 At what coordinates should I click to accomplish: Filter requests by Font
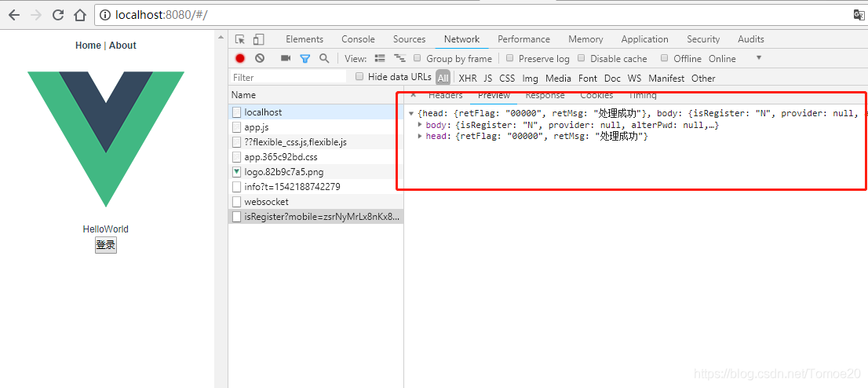click(x=588, y=79)
